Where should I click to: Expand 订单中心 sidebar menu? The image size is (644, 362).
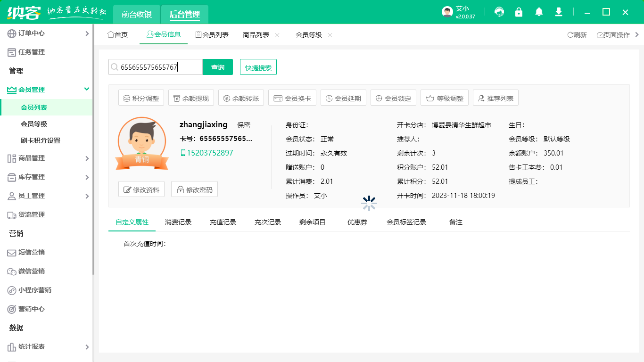point(46,33)
